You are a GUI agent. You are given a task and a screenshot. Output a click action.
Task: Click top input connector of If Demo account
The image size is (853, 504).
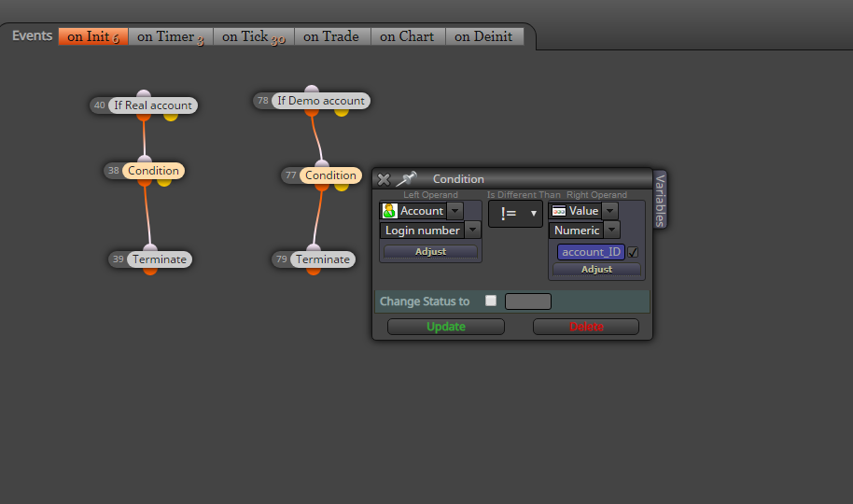312,90
